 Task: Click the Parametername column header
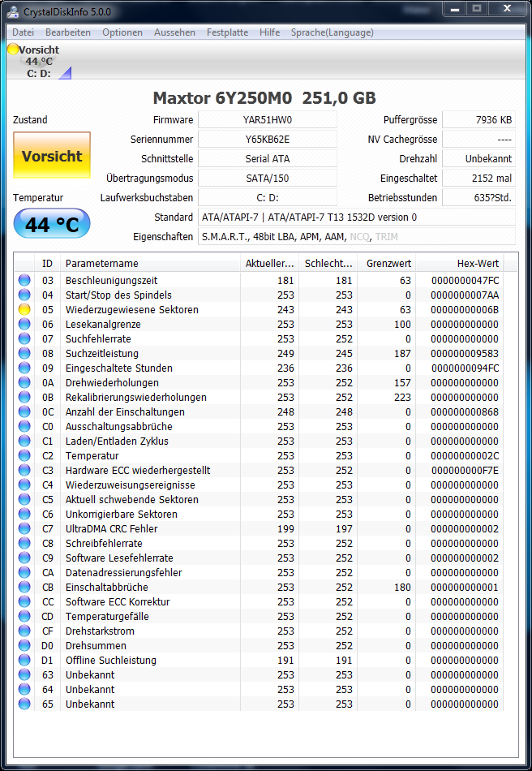pos(150,263)
